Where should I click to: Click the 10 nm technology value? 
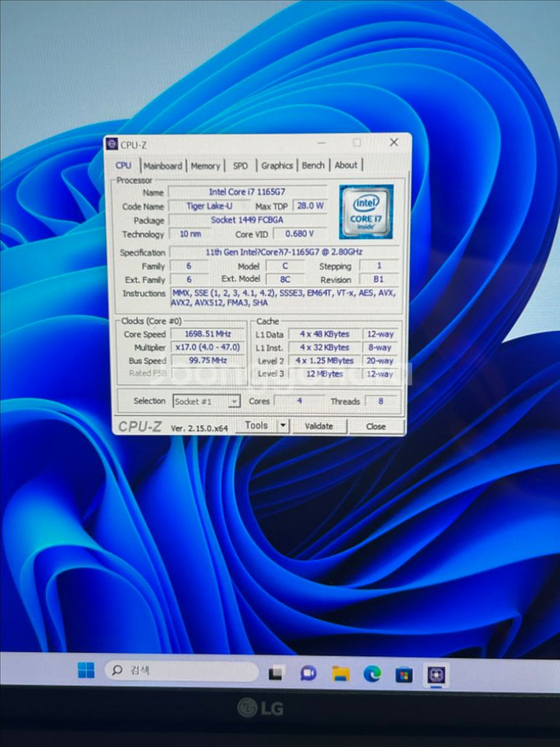click(190, 233)
